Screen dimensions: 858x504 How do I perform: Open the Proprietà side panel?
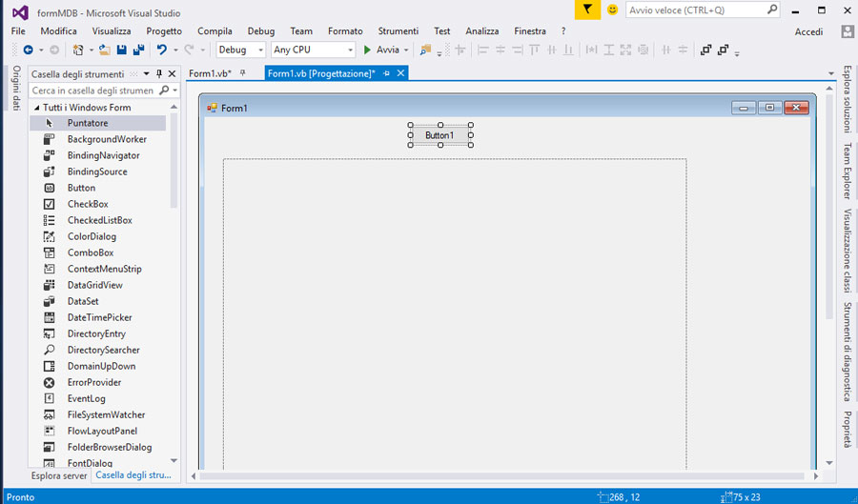(848, 430)
